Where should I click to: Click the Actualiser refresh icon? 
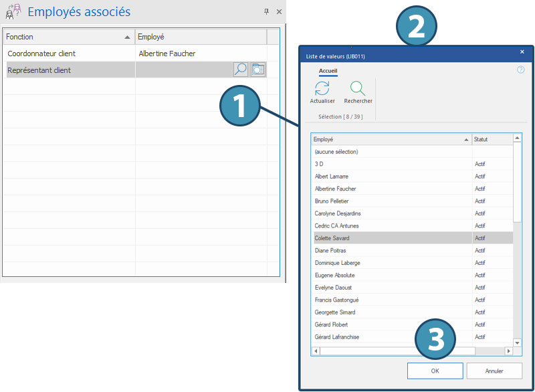(322, 88)
